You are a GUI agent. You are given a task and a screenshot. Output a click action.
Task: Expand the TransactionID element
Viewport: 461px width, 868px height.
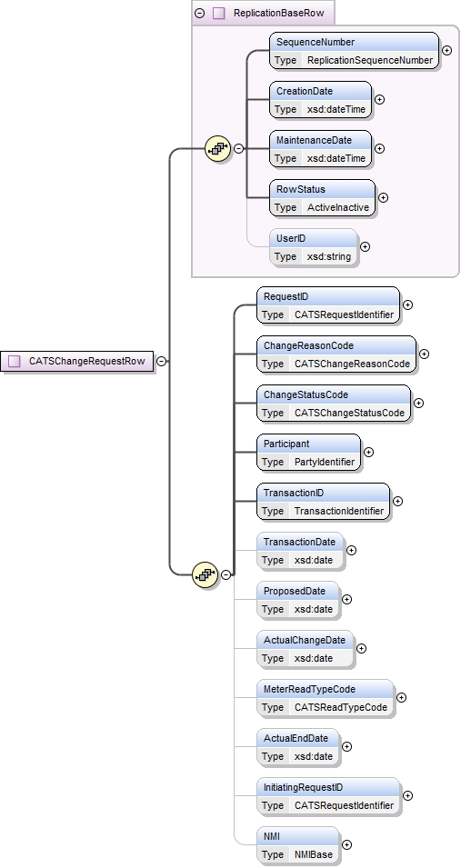tap(398, 501)
